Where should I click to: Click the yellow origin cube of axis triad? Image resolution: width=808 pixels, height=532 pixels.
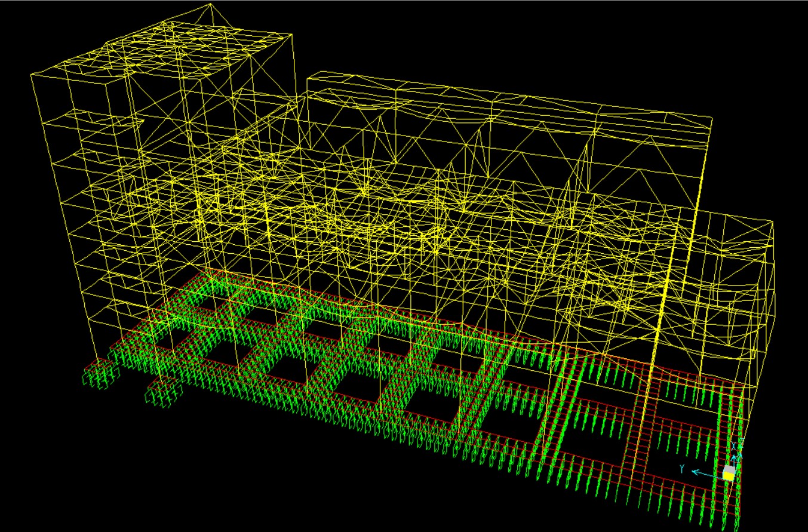tap(729, 476)
